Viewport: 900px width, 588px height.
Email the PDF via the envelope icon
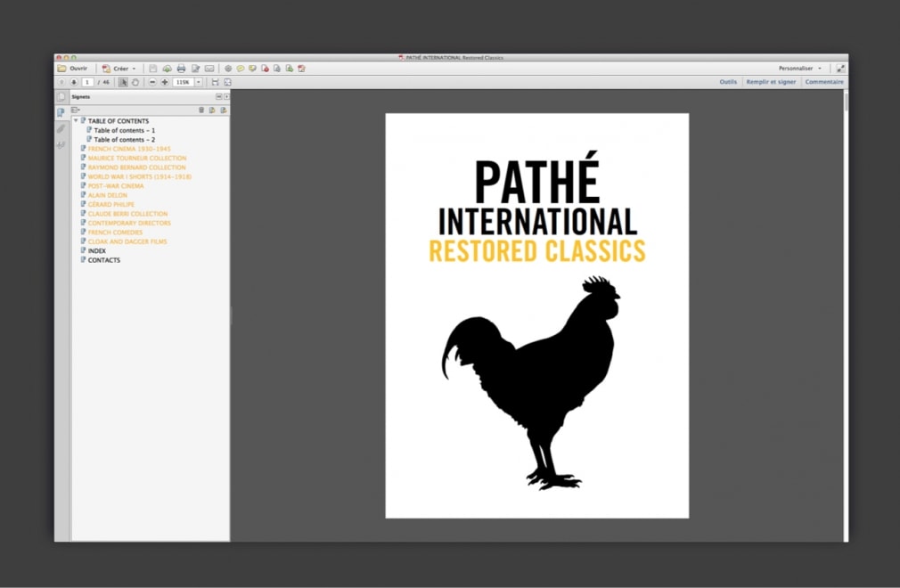pyautogui.click(x=209, y=68)
